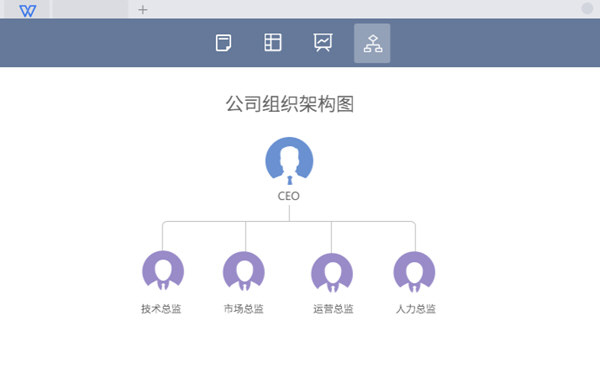
Task: Open the WPS logo tab
Action: click(x=27, y=10)
